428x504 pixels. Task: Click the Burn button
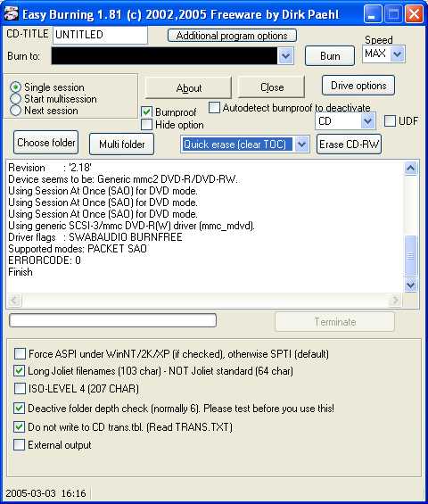click(330, 56)
